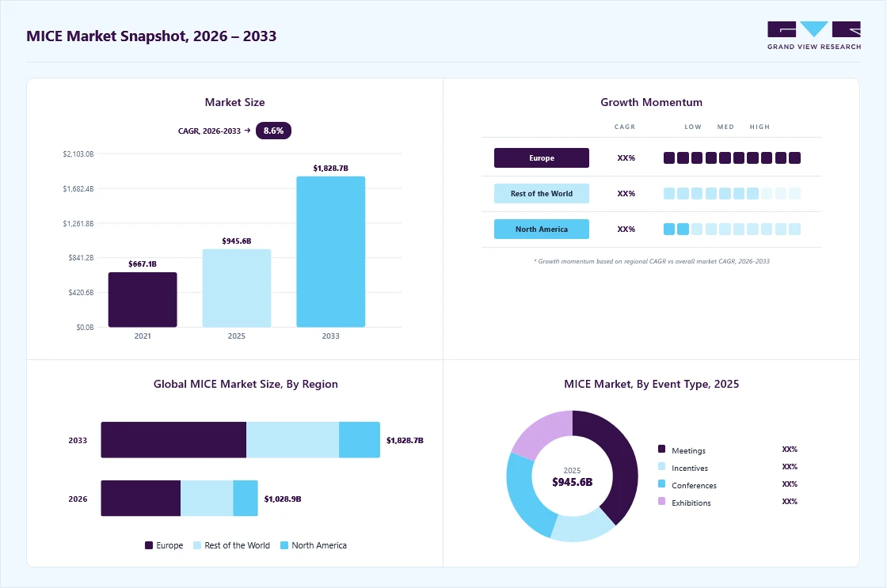
Task: Click the Rest of World segment of 2026 bar
Action: pos(207,498)
